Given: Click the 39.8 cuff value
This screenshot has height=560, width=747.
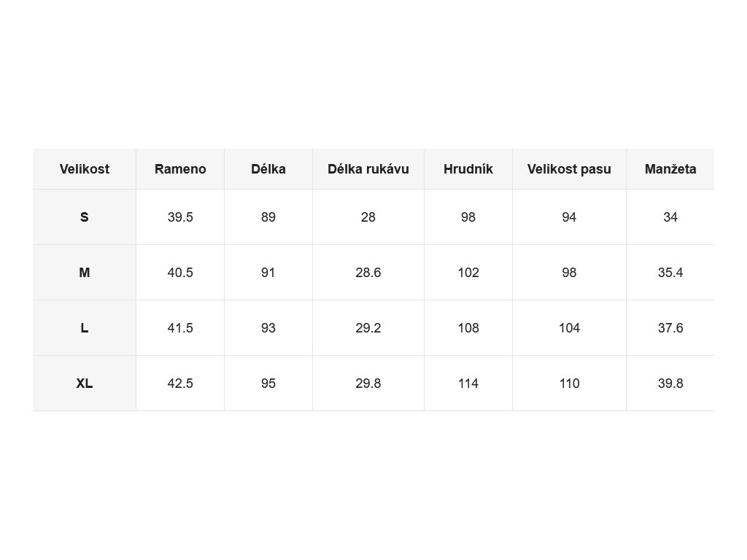Looking at the screenshot, I should click(x=670, y=384).
